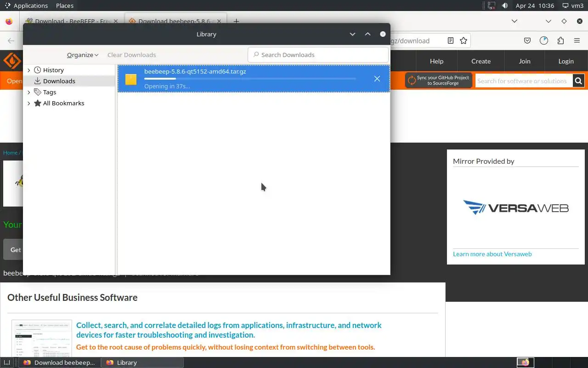This screenshot has width=588, height=368.
Task: Maximize the Library window via up chevron
Action: click(367, 34)
